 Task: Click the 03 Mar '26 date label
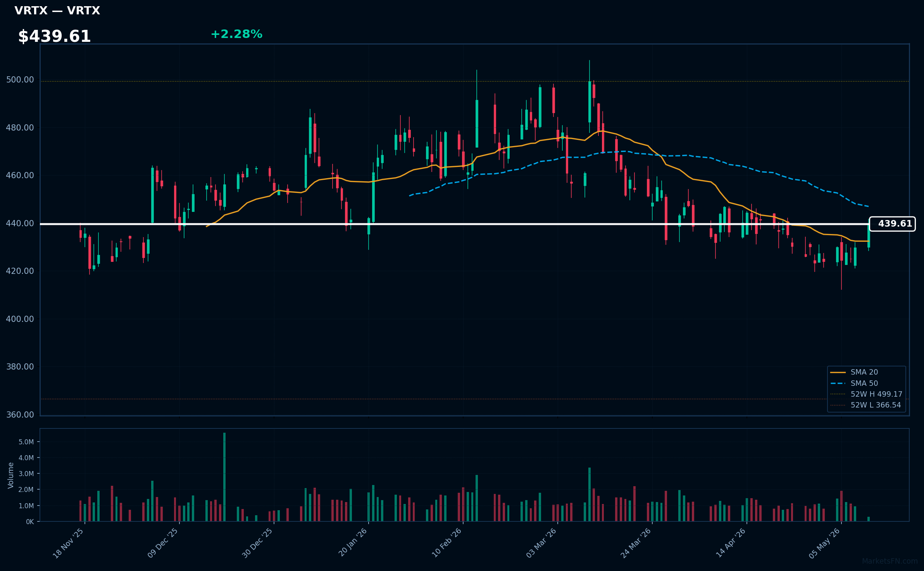tap(541, 543)
